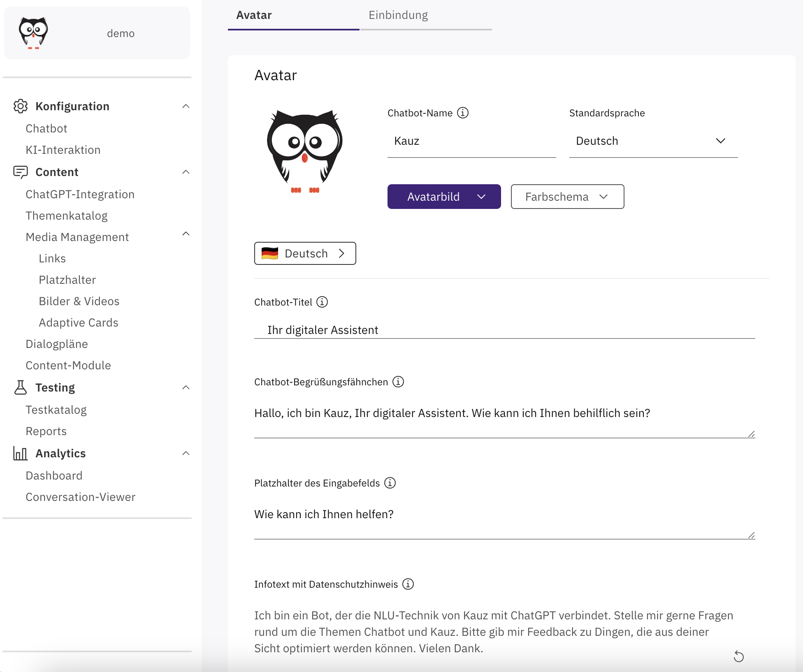Click the Chatbot-Titel input field
The image size is (803, 672).
pos(505,330)
